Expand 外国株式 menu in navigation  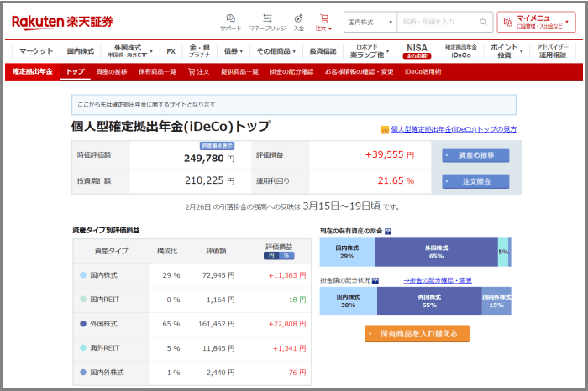click(129, 51)
